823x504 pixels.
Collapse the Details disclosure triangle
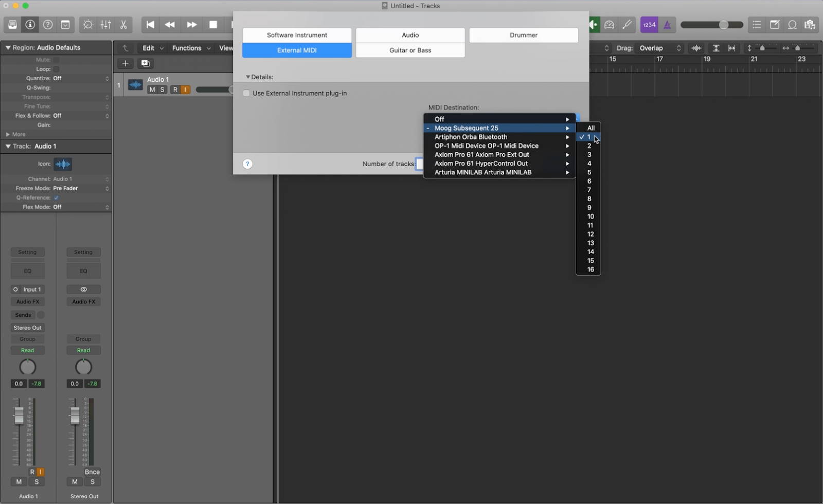[248, 77]
